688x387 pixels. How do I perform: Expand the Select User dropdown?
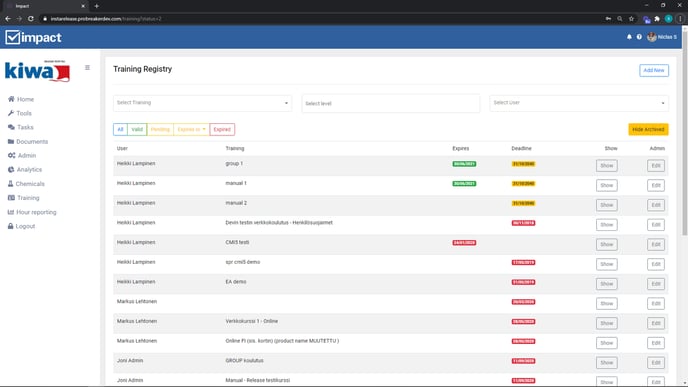click(x=579, y=103)
